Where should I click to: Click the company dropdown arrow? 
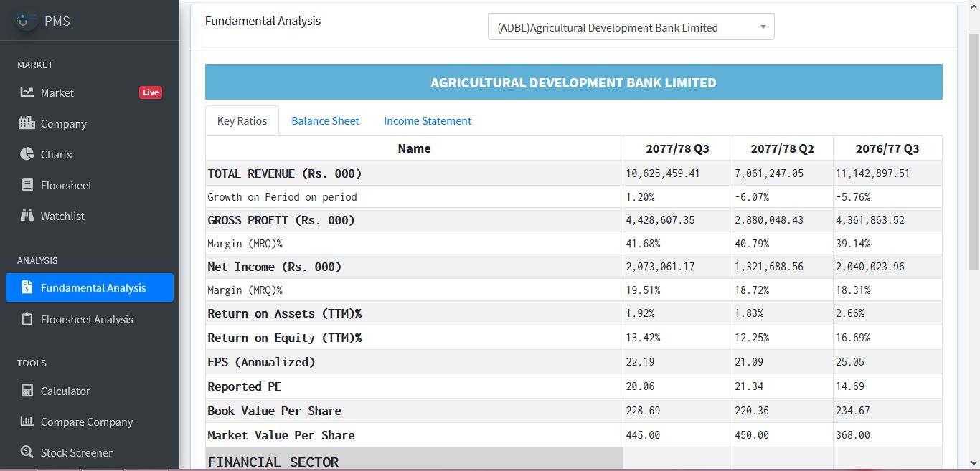(763, 27)
